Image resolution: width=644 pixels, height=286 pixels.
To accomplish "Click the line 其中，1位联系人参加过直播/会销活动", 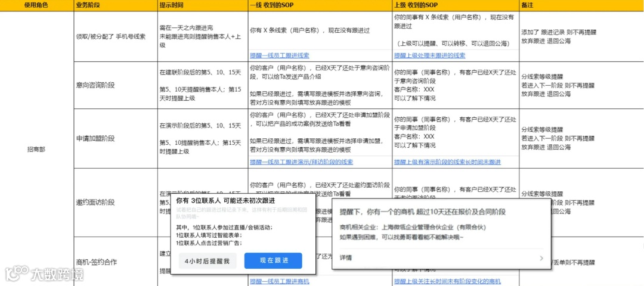I will pos(224,228).
